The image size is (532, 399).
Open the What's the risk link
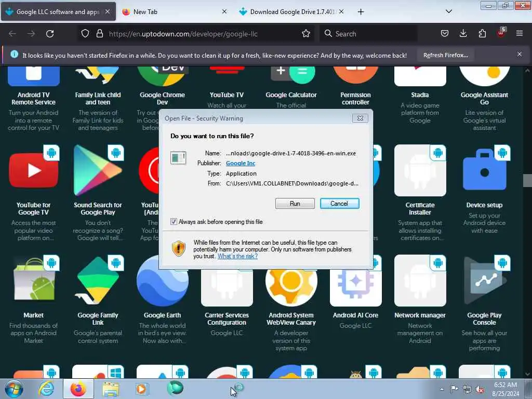tap(237, 256)
